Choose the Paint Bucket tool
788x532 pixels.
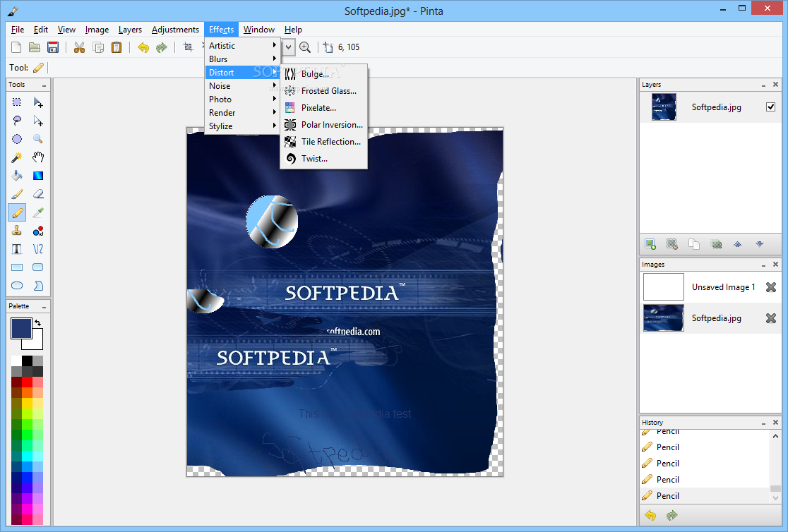click(16, 176)
